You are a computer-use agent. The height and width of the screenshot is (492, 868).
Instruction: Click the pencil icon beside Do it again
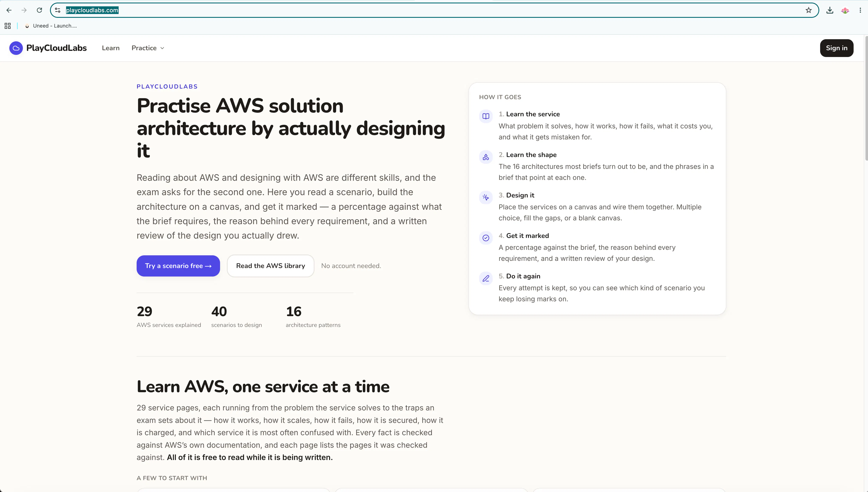click(486, 278)
